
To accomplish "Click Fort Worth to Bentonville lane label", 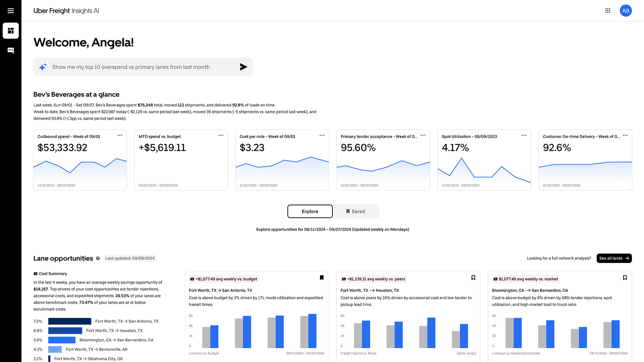I will pos(97,349).
